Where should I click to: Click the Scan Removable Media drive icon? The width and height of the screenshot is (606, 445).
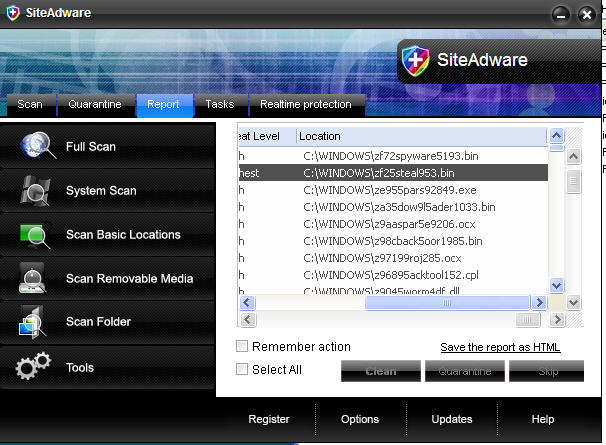tap(32, 278)
